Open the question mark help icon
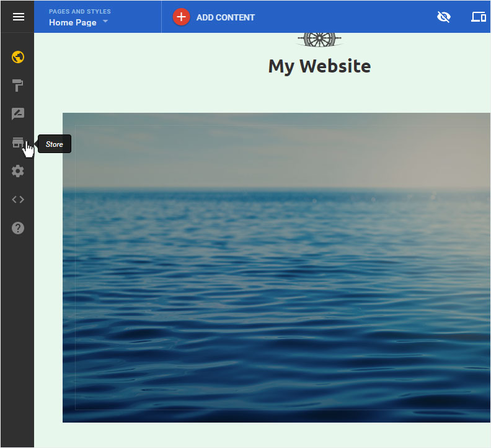The image size is (491, 448). click(x=18, y=228)
